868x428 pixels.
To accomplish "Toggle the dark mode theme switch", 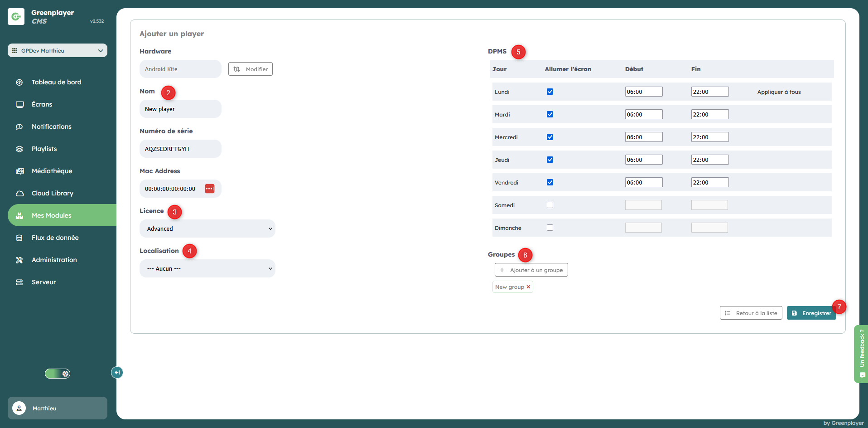I will click(58, 374).
